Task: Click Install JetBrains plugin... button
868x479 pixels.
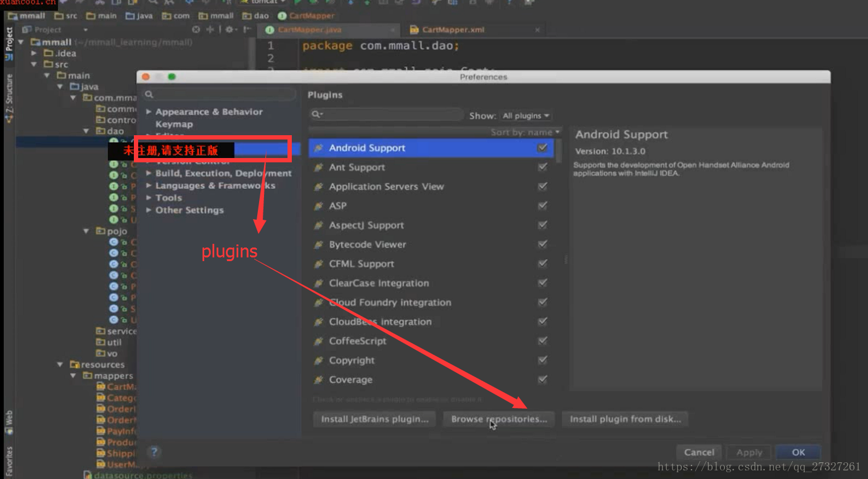Action: coord(375,419)
